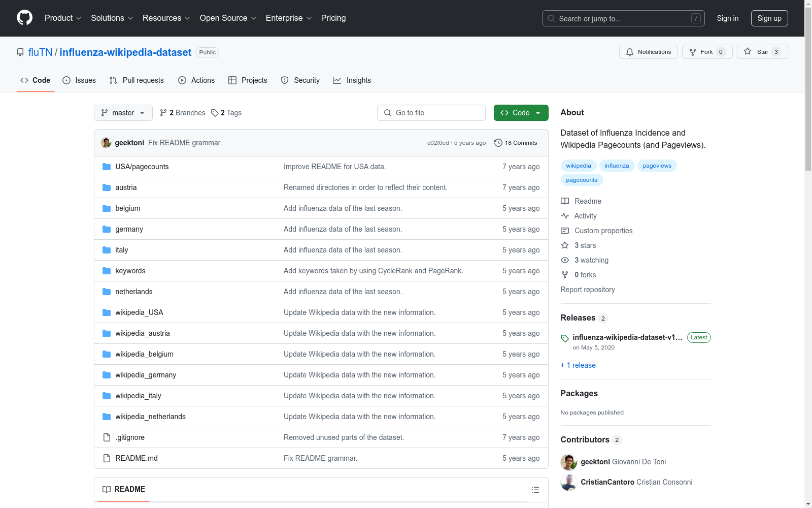Open the '+ 1 release' link
This screenshot has width=812, height=508.
pyautogui.click(x=578, y=365)
